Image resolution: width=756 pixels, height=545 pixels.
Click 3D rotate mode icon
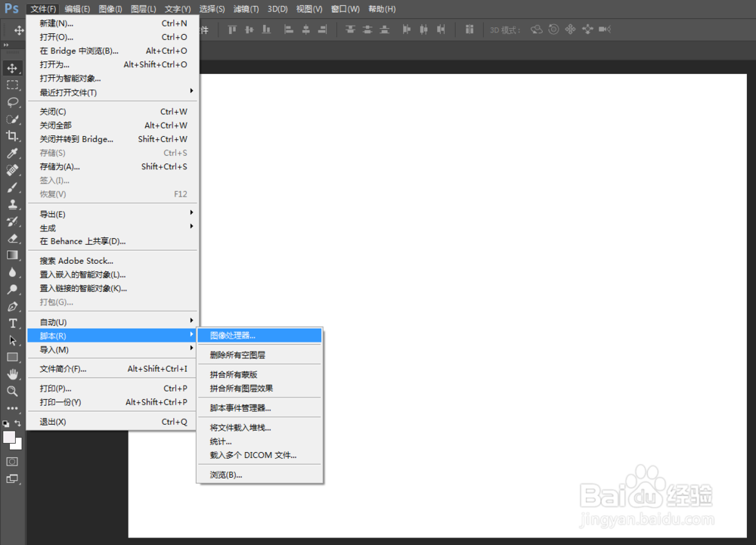click(x=537, y=30)
